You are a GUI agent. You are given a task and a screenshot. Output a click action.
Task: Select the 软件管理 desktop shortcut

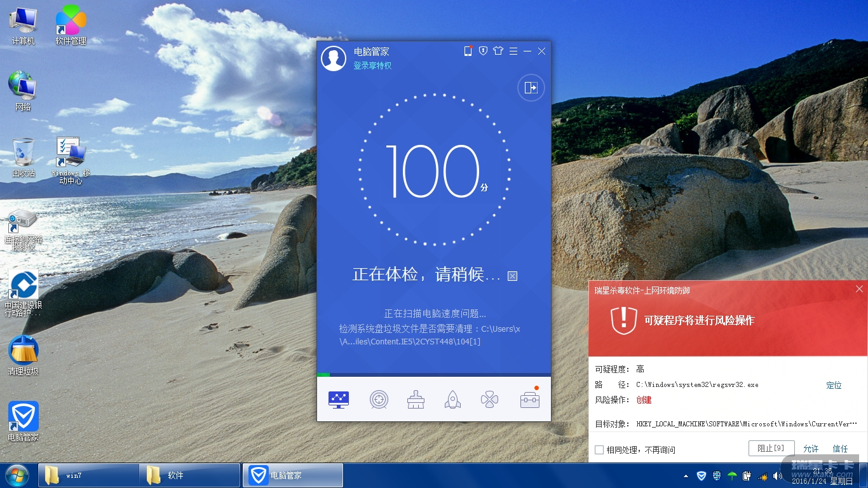[71, 26]
